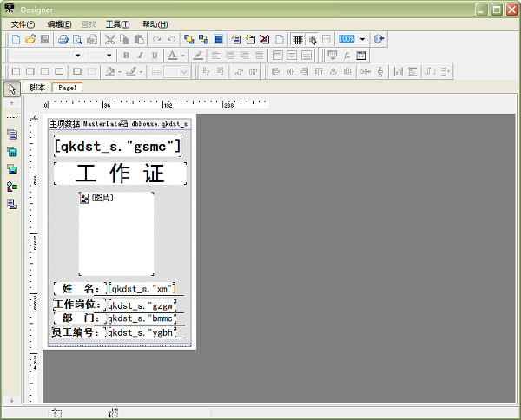Click the 100% zoom value field
This screenshot has width=521, height=420.
[346, 39]
